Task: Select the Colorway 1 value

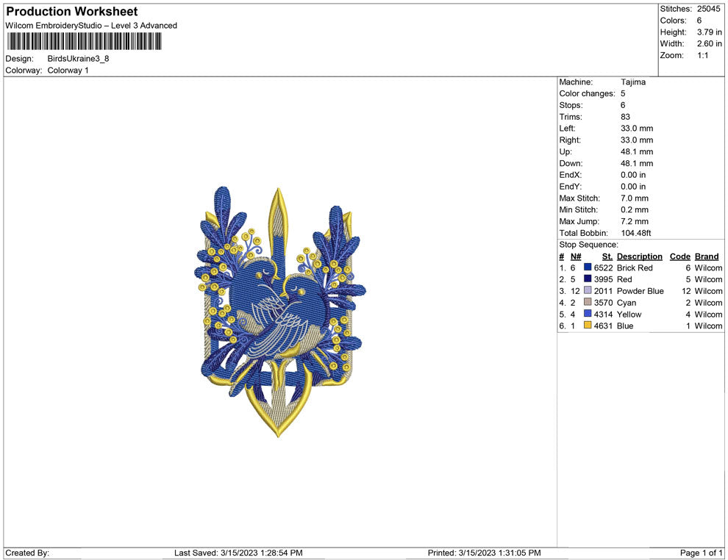Action: point(68,71)
